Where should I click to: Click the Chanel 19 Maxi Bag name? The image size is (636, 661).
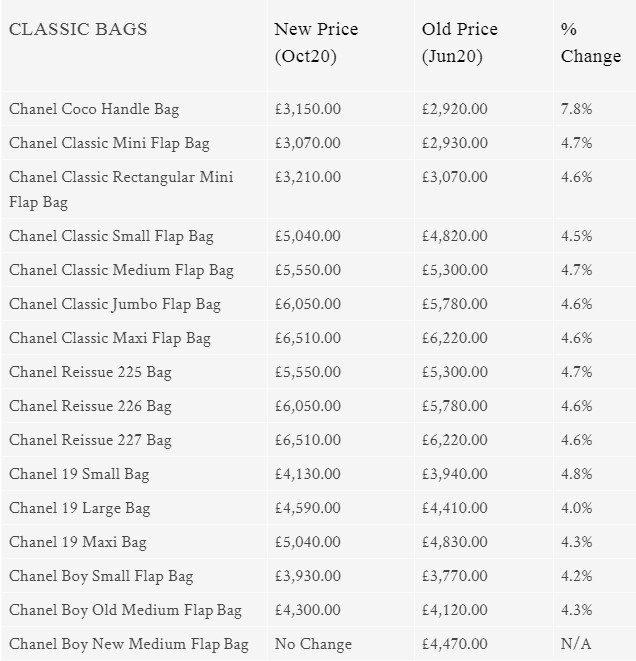point(78,542)
